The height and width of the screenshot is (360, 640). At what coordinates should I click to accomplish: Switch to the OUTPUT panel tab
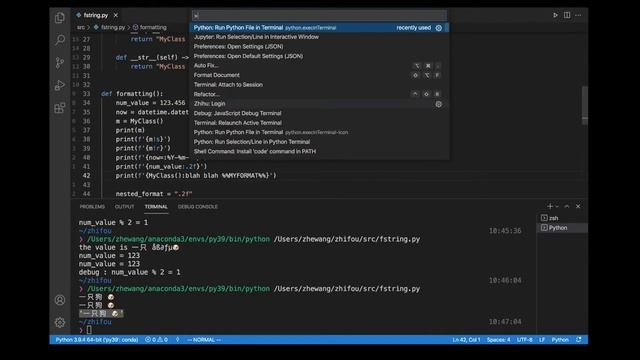pyautogui.click(x=124, y=207)
